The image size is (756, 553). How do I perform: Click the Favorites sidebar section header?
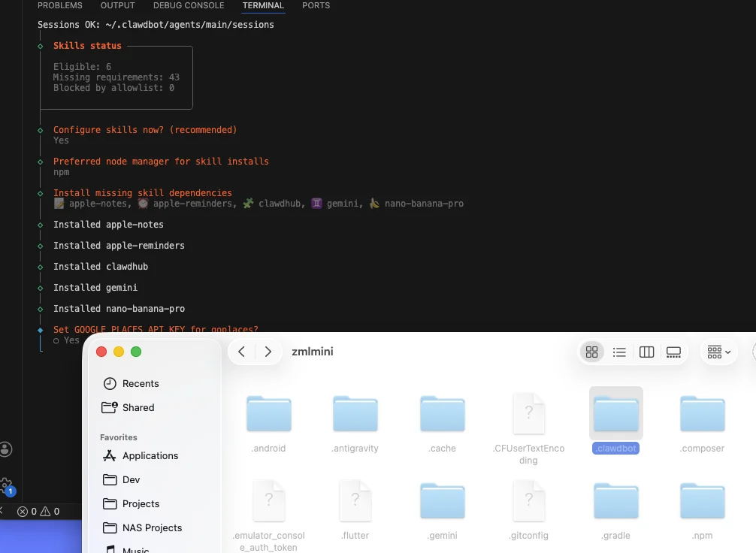coord(119,437)
